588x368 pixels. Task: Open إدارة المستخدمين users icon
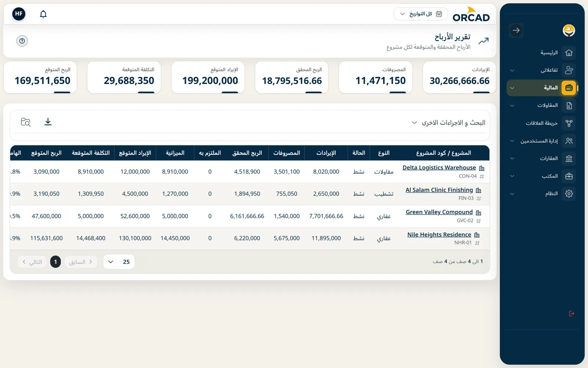coord(569,141)
